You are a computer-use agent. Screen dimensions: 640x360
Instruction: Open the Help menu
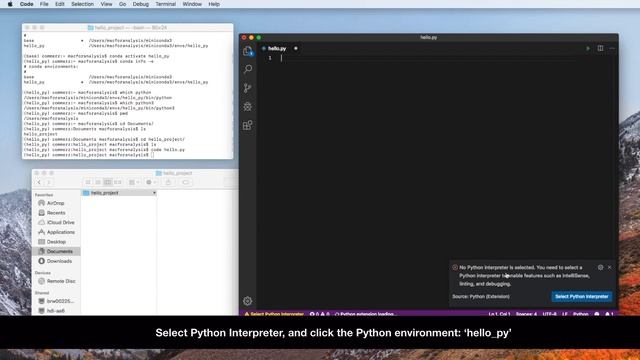tap(214, 4)
